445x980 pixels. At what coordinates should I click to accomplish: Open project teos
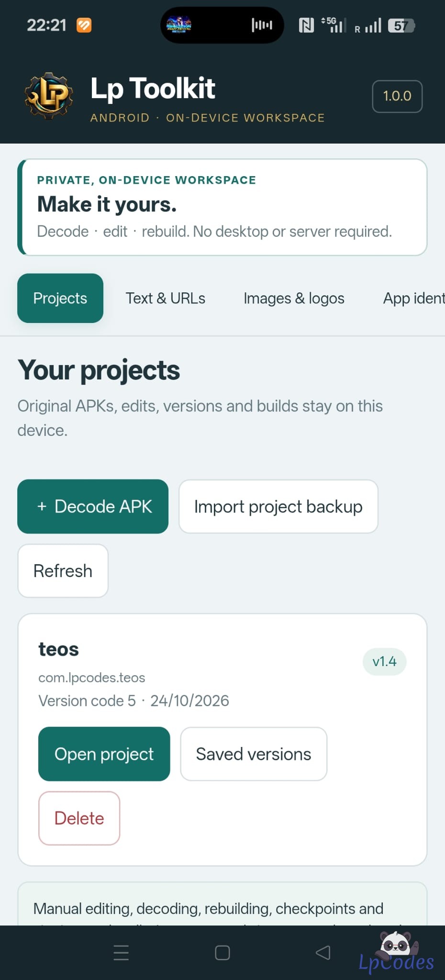(x=104, y=754)
